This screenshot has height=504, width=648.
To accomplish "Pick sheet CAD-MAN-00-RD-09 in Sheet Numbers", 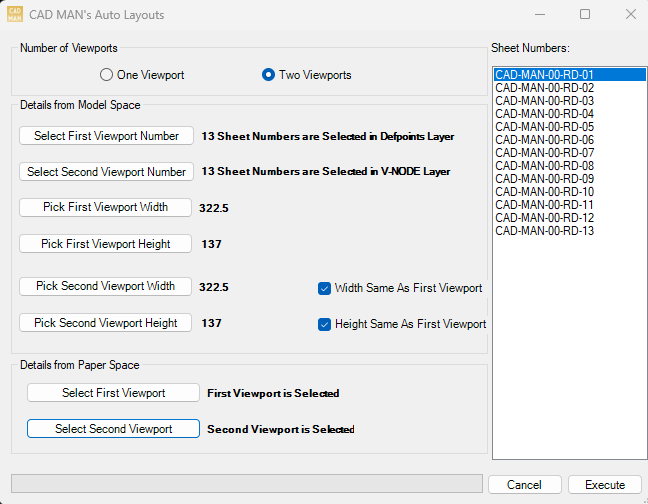I will (545, 179).
